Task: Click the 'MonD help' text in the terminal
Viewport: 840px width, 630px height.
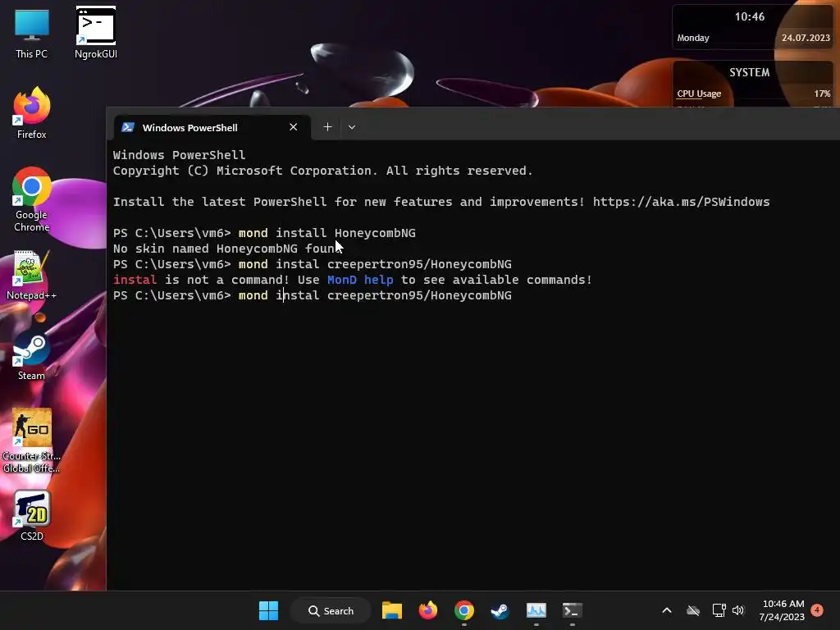Action: 360,280
